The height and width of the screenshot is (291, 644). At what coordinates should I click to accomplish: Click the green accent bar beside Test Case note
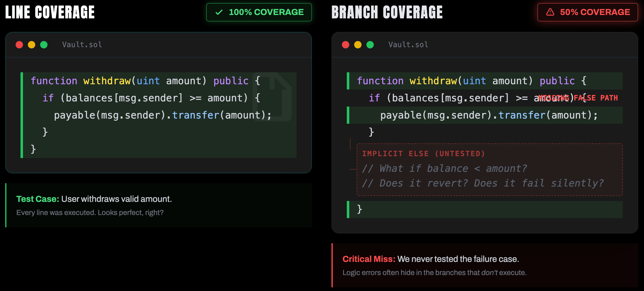[x=6, y=205]
